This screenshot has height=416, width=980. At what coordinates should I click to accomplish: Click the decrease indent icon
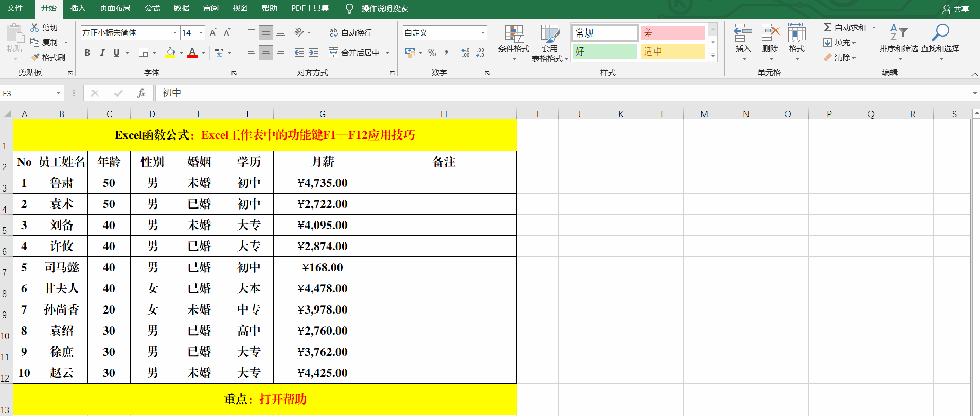point(299,53)
